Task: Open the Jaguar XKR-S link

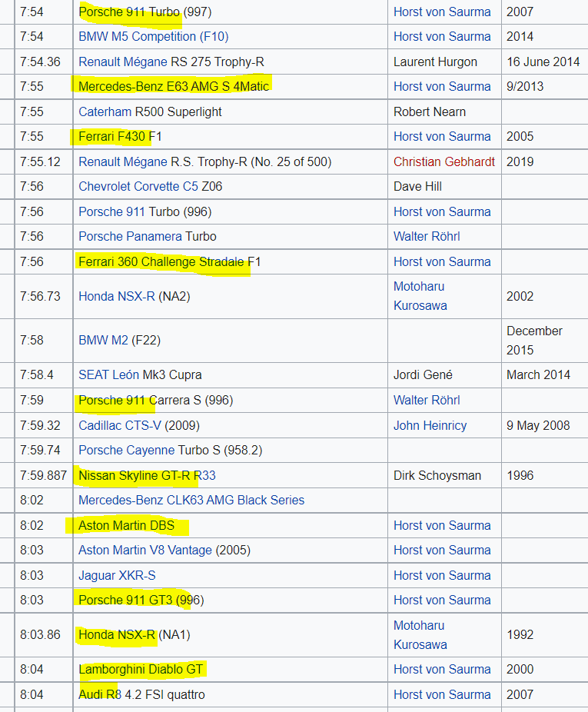Action: 117,576
